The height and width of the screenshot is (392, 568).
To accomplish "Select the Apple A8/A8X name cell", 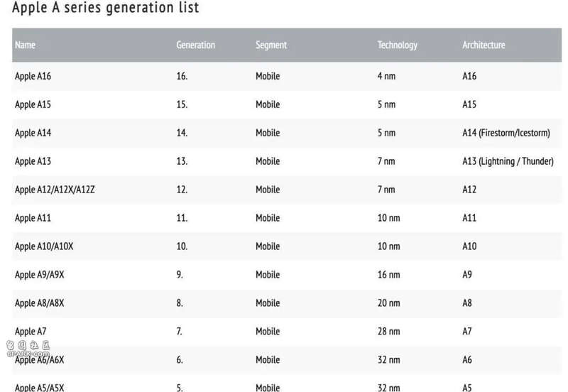I will (40, 303).
